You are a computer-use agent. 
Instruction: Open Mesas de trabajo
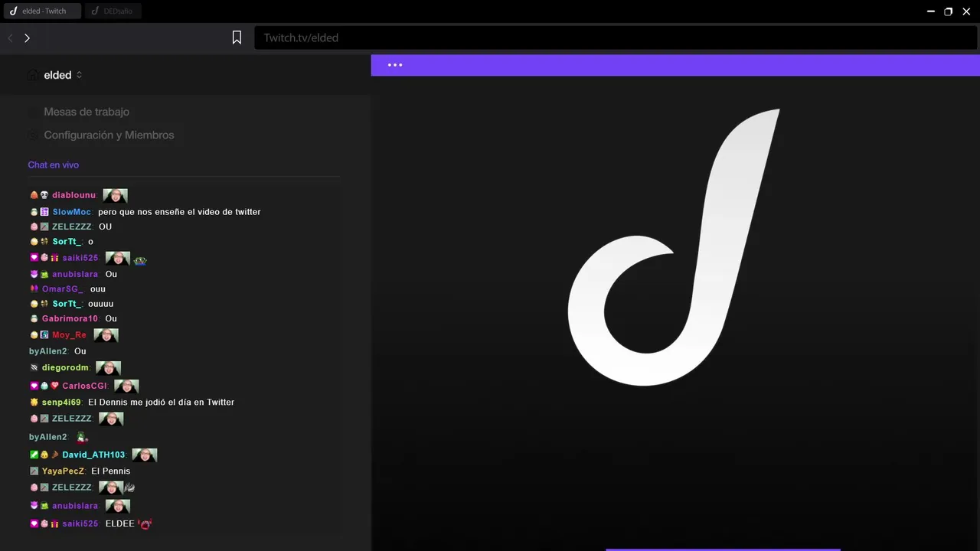pos(87,112)
